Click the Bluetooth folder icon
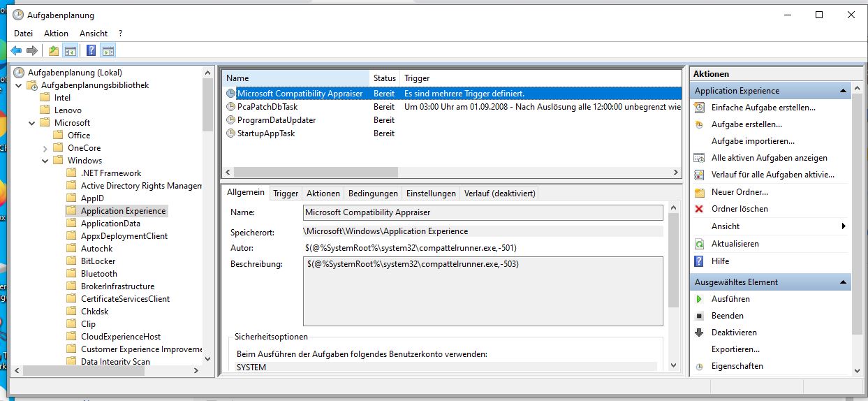 point(71,274)
